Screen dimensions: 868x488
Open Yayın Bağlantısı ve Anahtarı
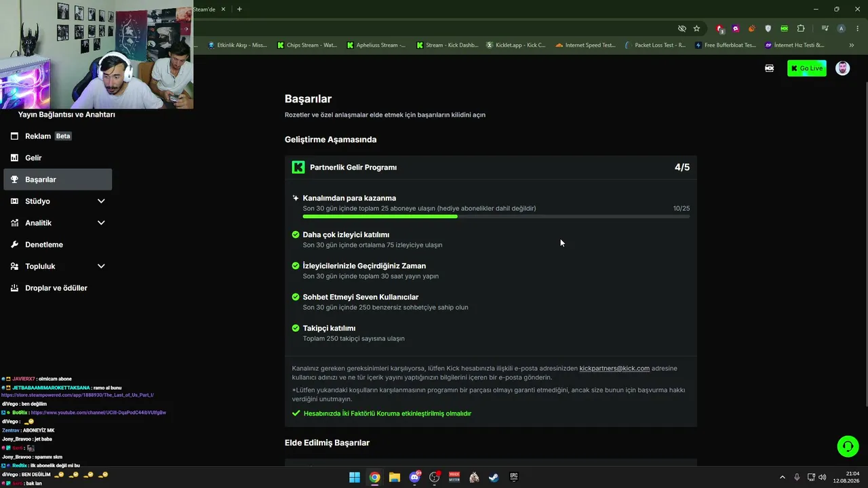[x=66, y=115]
